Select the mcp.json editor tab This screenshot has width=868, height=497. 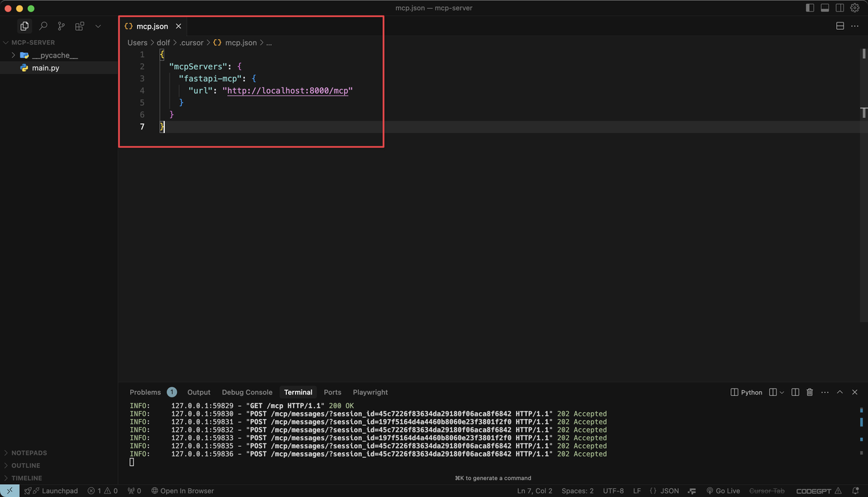click(153, 26)
